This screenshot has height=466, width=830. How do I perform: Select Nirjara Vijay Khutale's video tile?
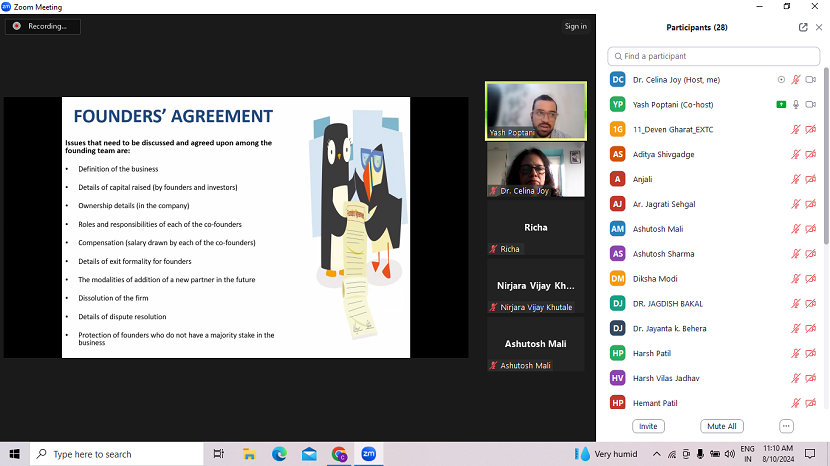(536, 286)
